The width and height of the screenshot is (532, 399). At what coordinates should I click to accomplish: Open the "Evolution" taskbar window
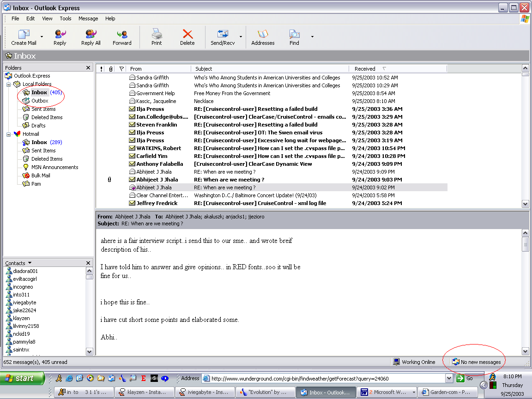click(x=266, y=392)
